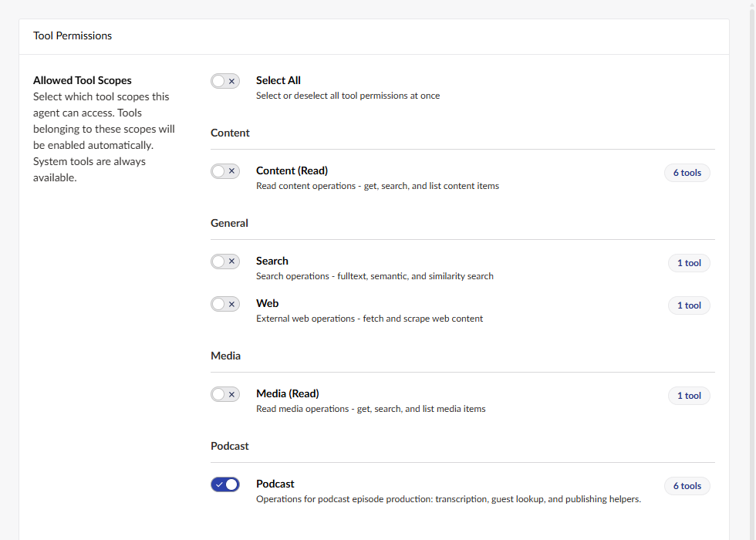Click 'Select or deselect all tool permissions' text
756x540 pixels.
pos(348,96)
